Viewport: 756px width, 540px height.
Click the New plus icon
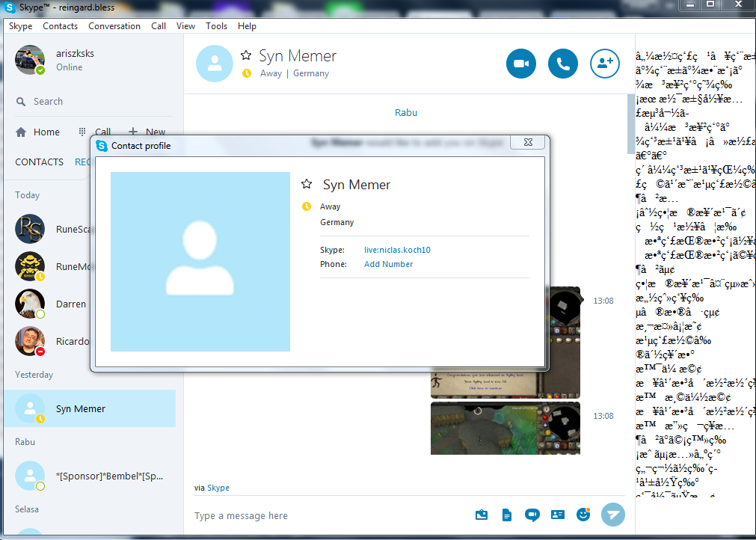(x=133, y=131)
